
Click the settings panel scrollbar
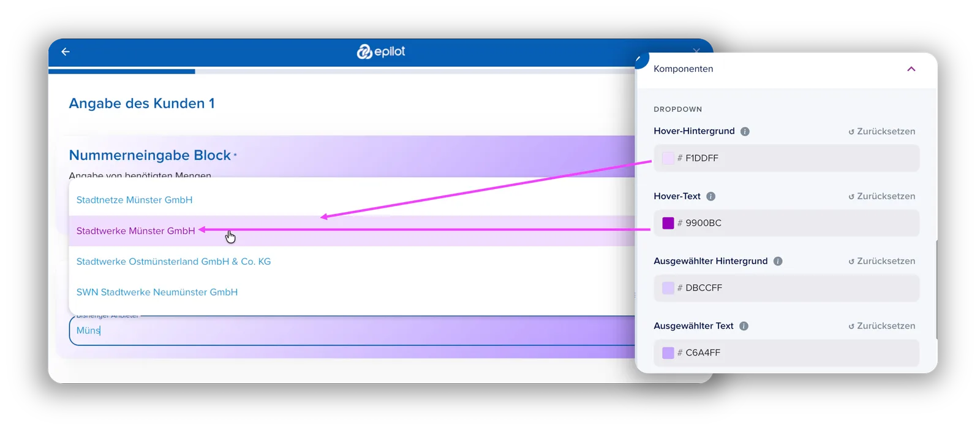pyautogui.click(x=937, y=289)
